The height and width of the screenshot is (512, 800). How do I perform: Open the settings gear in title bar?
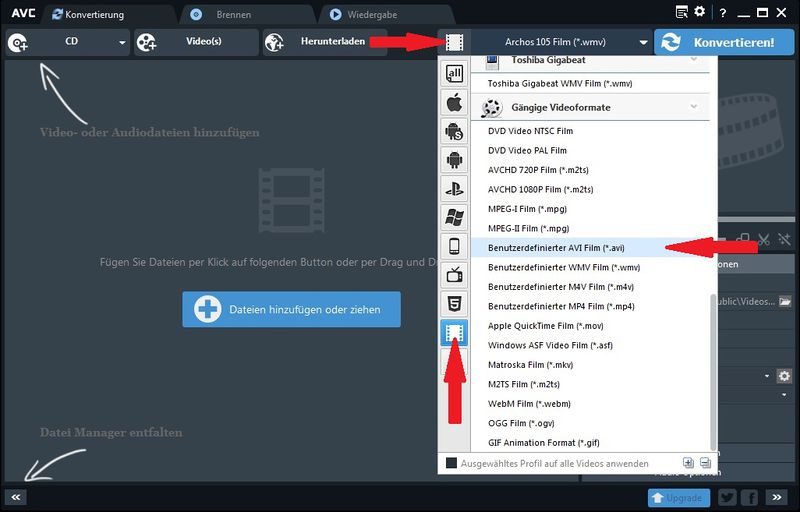tap(699, 11)
